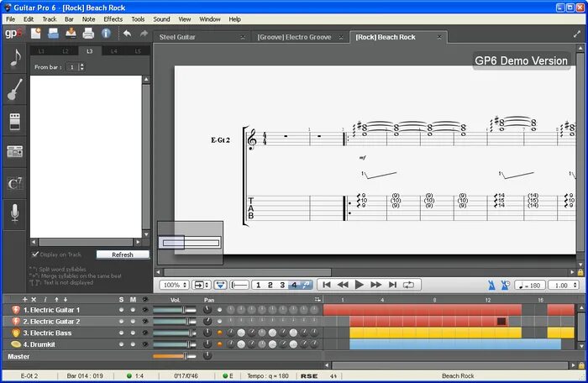Add a new track with plus icon
The image size is (588, 383).
point(24,299)
